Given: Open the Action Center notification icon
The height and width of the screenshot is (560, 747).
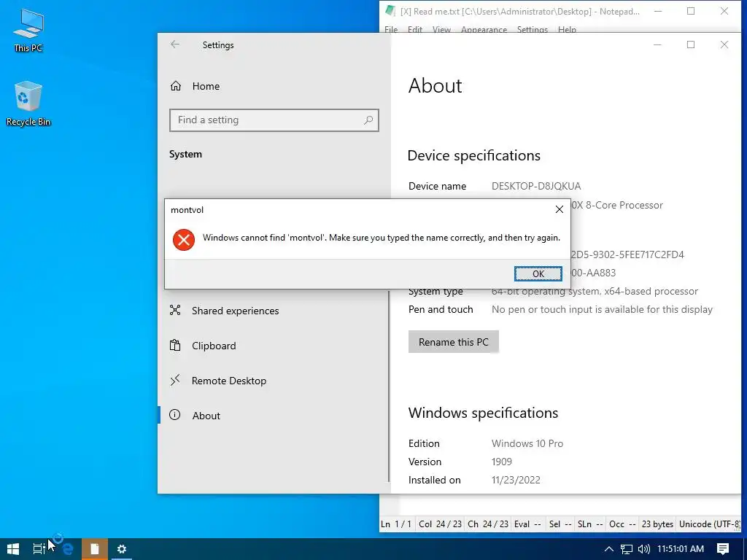Looking at the screenshot, I should click(x=723, y=549).
